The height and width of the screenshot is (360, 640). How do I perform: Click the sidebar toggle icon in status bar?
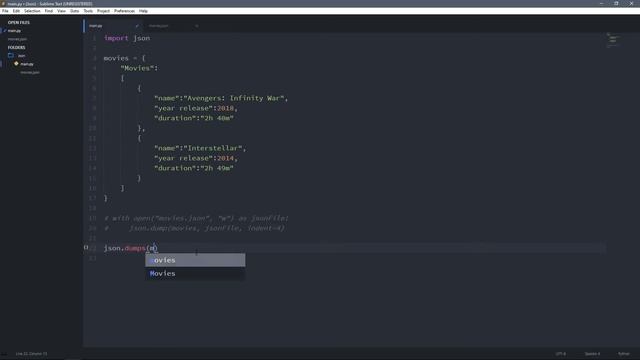4,354
